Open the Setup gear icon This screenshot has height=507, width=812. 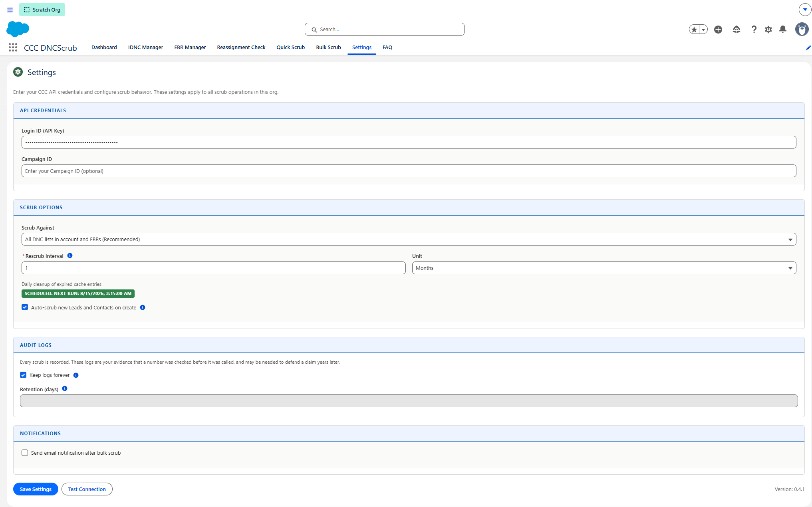click(768, 30)
